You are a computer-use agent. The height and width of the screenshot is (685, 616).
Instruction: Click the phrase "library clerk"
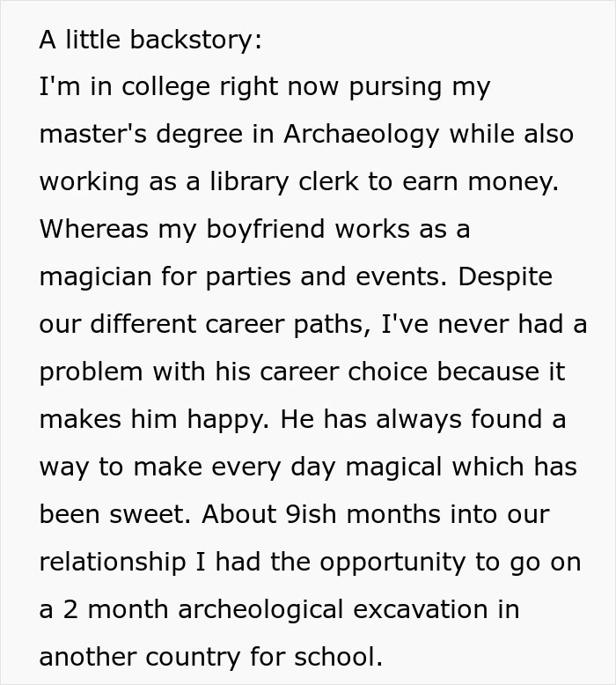tap(283, 182)
